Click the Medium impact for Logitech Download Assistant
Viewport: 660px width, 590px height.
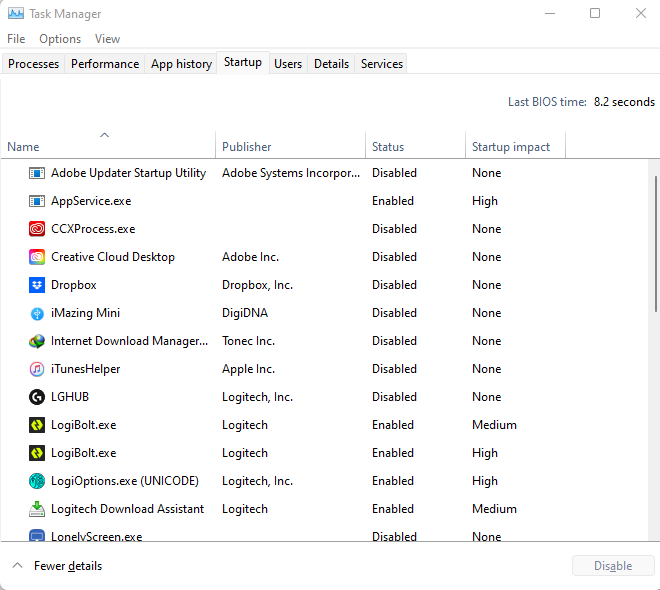[494, 509]
